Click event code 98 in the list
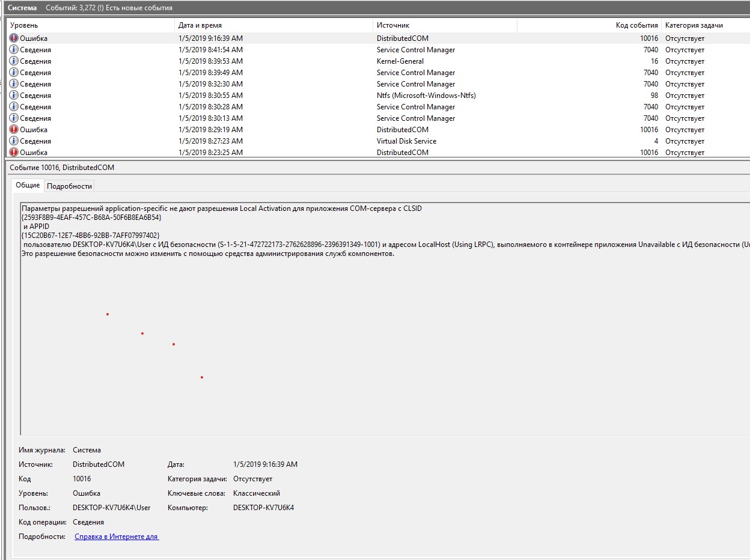 [x=654, y=96]
